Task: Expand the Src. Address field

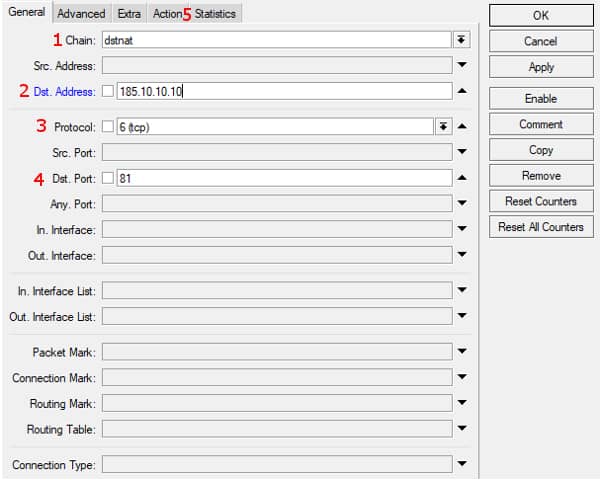Action: pyautogui.click(x=462, y=65)
